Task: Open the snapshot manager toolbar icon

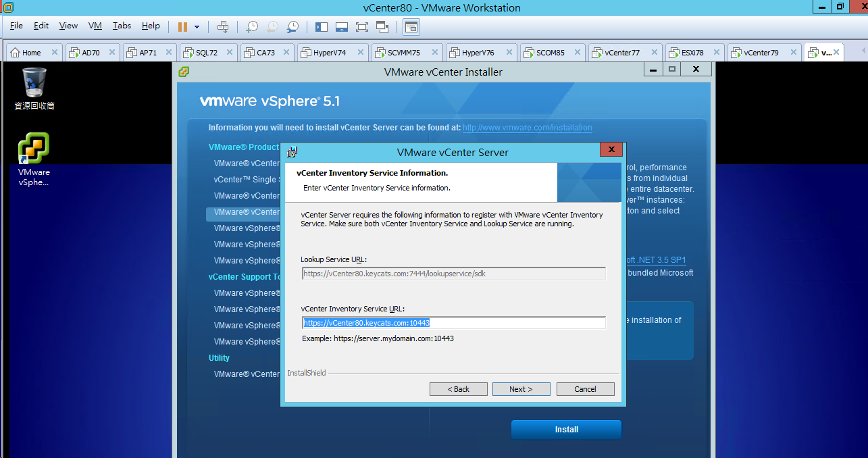Action: coord(292,27)
